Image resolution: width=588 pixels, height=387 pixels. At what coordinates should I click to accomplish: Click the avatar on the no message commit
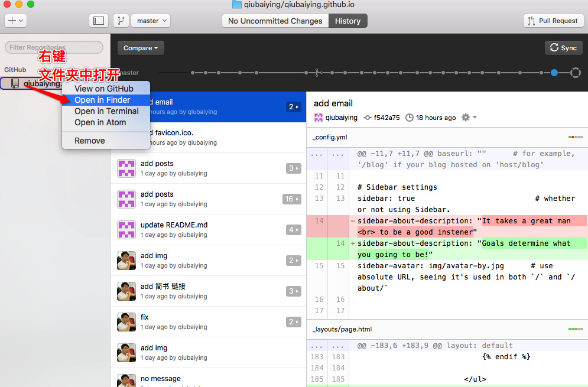[126, 381]
